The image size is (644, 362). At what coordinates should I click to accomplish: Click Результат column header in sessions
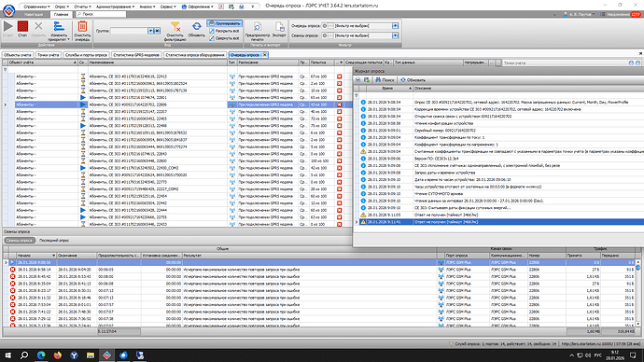pyautogui.click(x=309, y=256)
